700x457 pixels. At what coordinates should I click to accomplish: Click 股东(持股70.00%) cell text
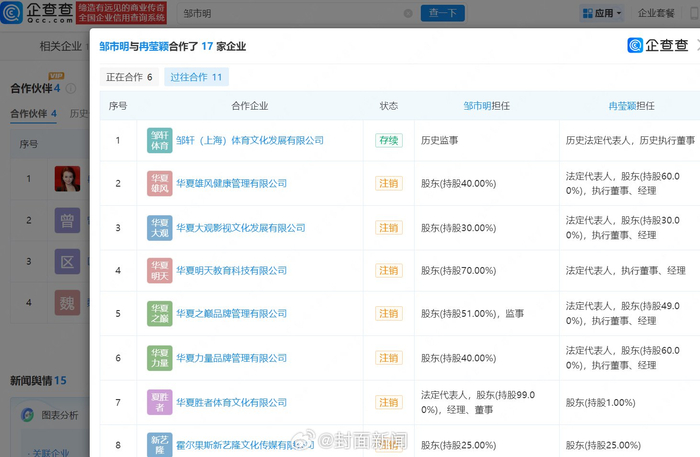458,270
